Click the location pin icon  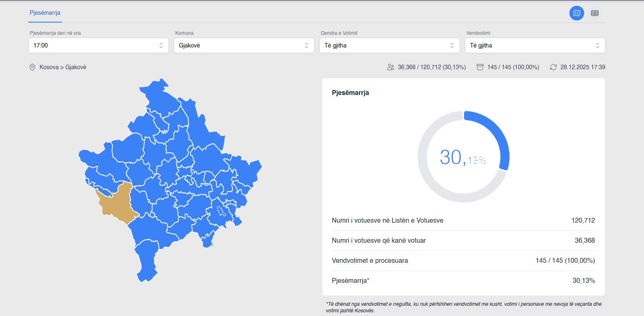tap(32, 67)
